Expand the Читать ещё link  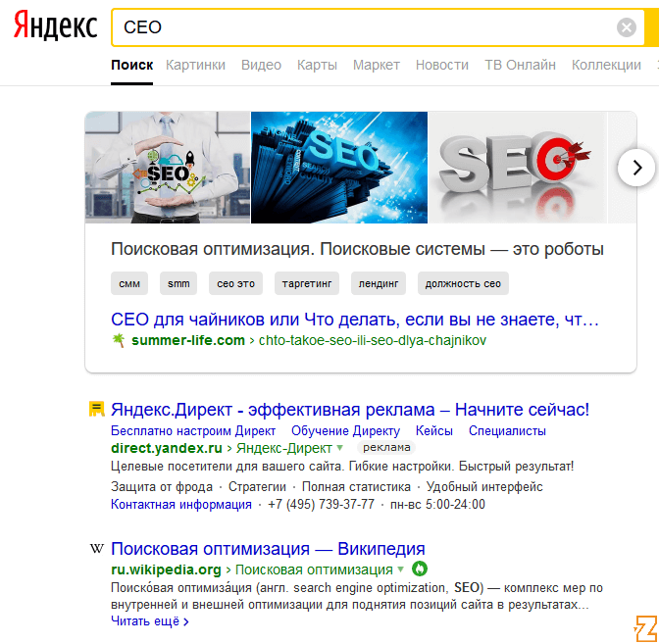pyautogui.click(x=150, y=621)
